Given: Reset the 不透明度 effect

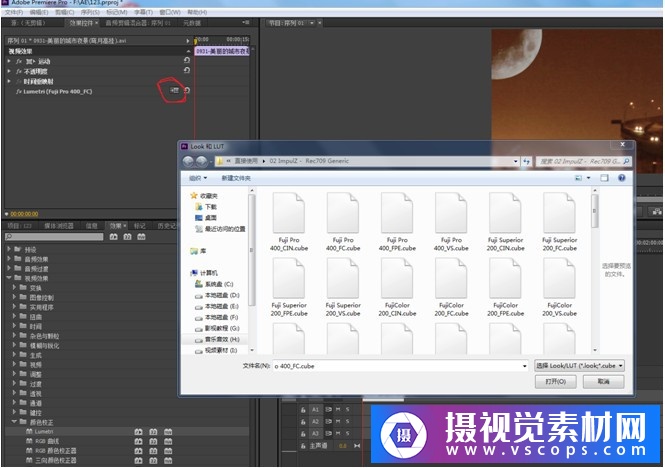Looking at the screenshot, I should pyautogui.click(x=187, y=70).
